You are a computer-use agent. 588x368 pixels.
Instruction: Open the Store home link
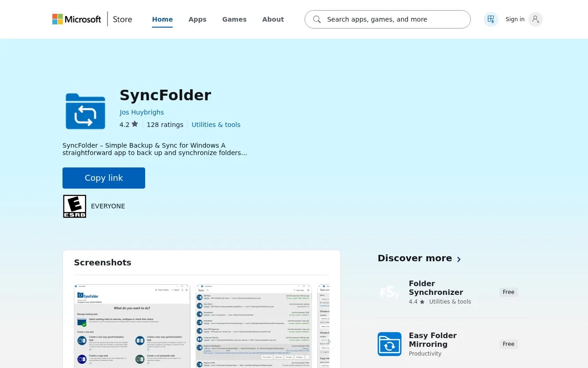(122, 19)
